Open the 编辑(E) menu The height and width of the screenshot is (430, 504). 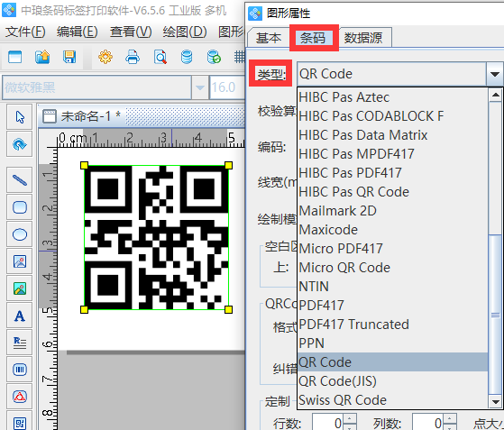pos(78,32)
